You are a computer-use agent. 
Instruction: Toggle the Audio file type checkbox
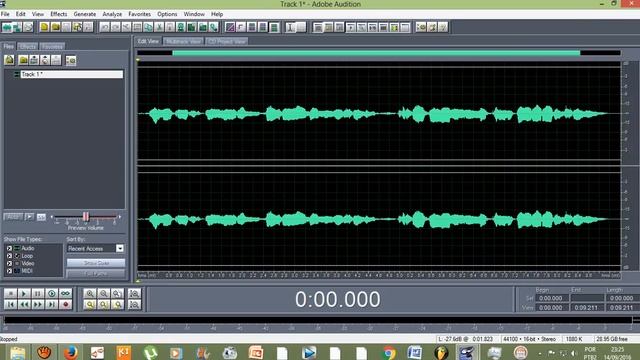coord(9,248)
